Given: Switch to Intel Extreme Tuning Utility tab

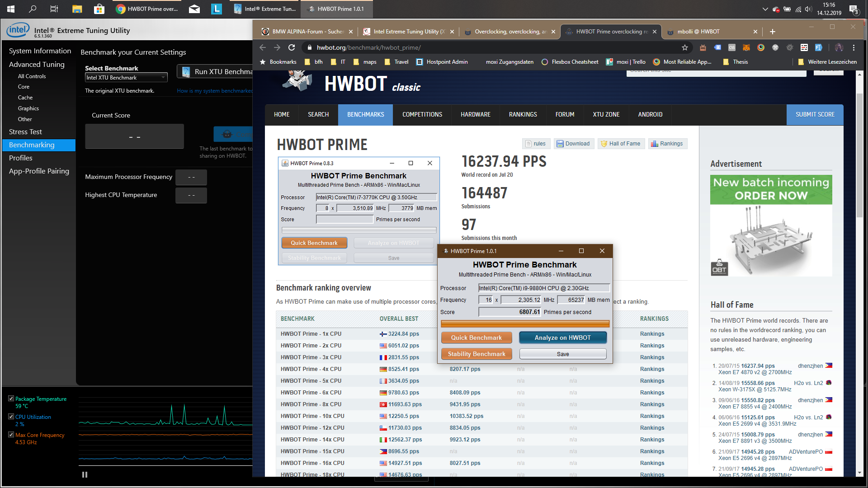Looking at the screenshot, I should (x=408, y=32).
